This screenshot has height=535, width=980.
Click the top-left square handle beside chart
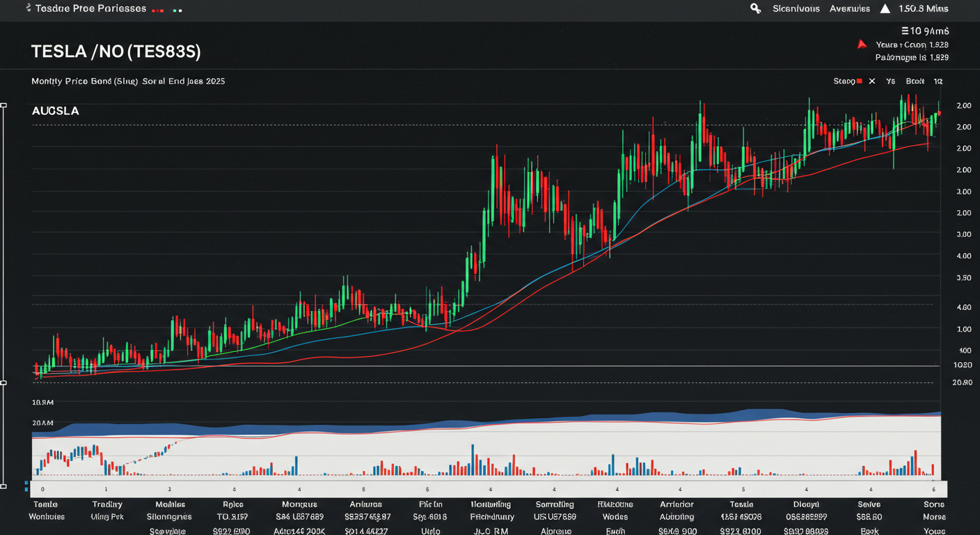click(3, 105)
